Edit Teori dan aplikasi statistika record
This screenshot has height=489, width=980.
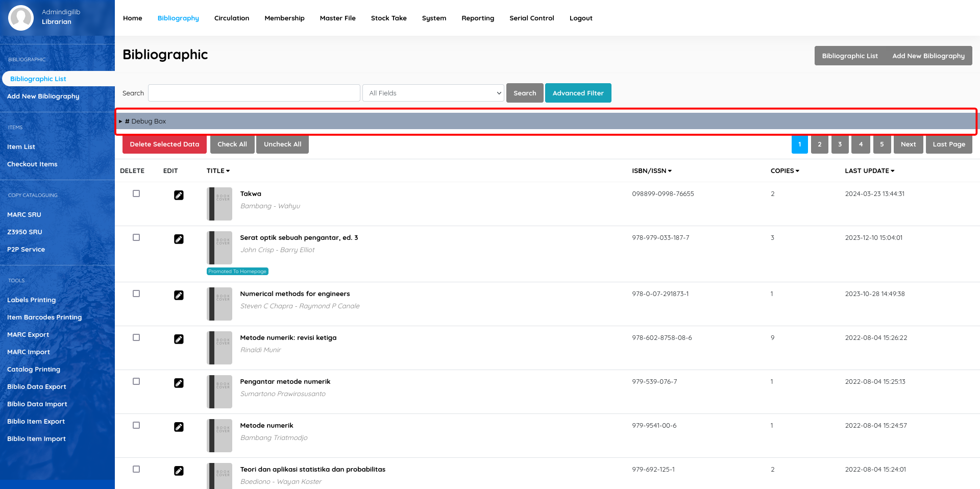coord(179,471)
